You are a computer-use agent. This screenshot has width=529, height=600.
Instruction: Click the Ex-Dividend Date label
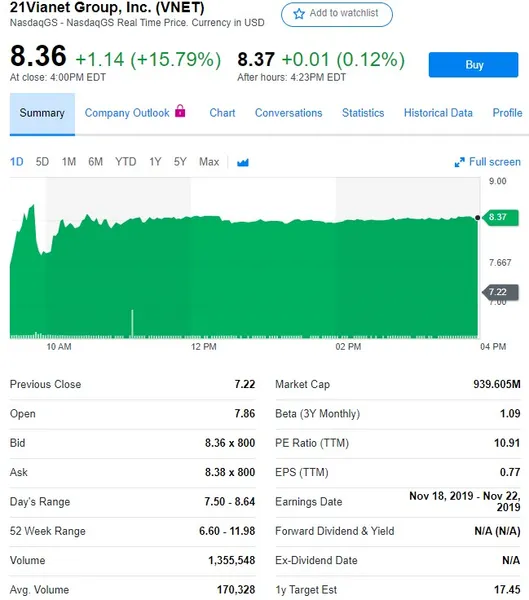[316, 561]
